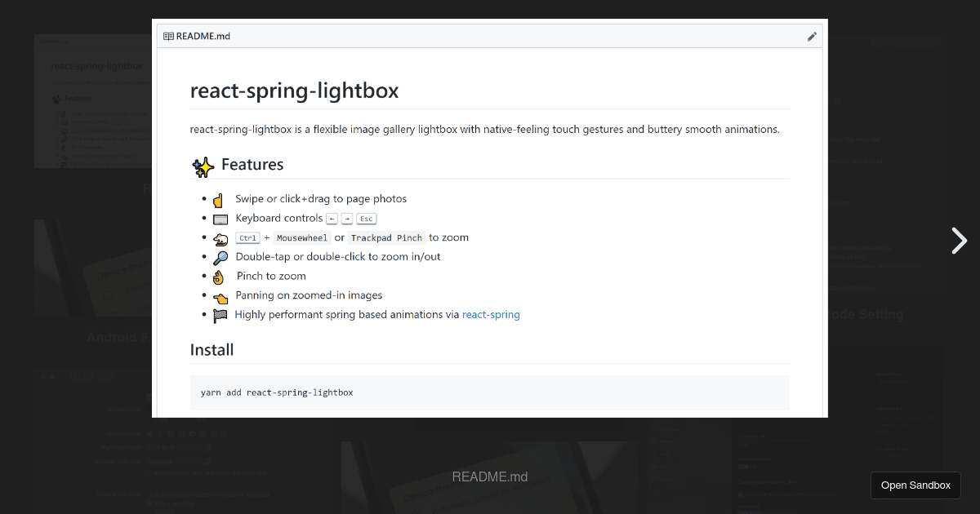Click the book icon beside README.md title

click(168, 37)
